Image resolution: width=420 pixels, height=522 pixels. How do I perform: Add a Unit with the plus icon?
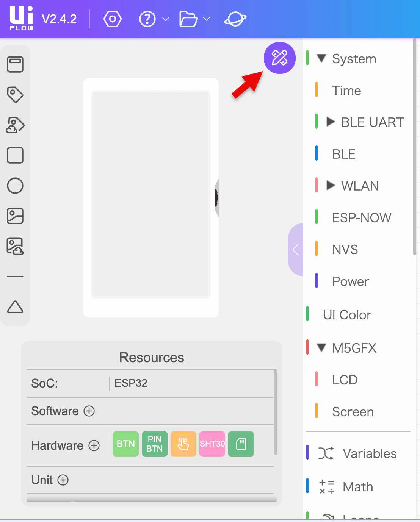[63, 480]
